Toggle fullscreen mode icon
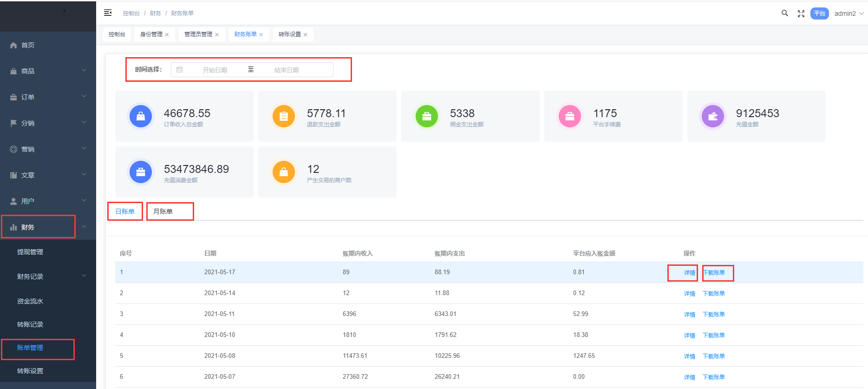The width and height of the screenshot is (868, 389). pos(801,13)
